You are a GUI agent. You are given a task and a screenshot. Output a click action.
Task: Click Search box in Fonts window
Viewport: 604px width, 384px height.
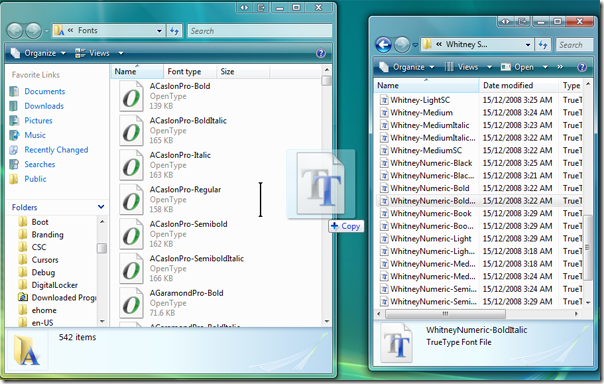260,31
